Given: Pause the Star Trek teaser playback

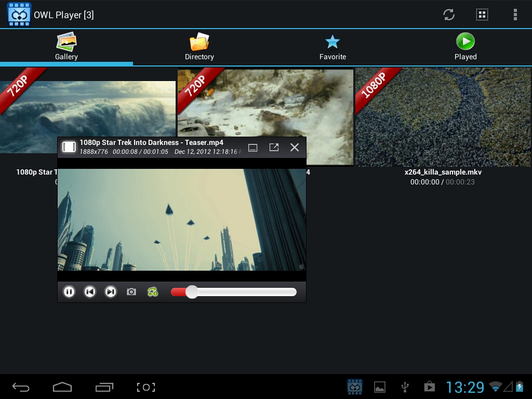Looking at the screenshot, I should point(69,292).
